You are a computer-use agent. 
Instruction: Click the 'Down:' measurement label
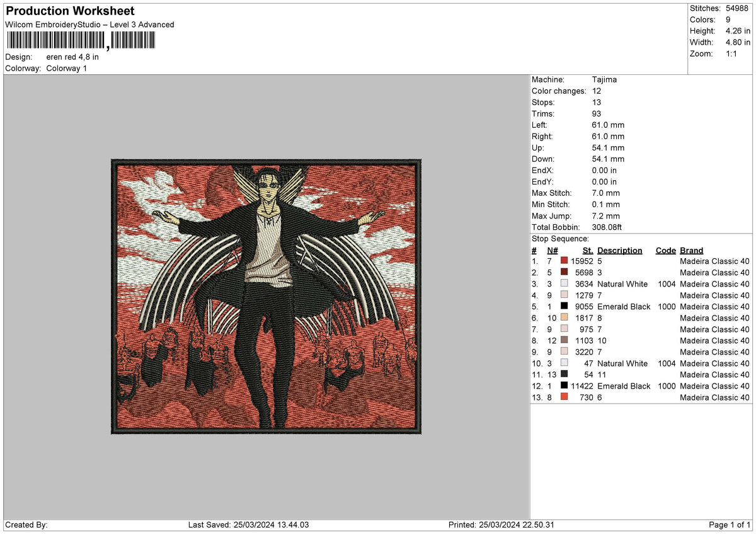pos(543,159)
